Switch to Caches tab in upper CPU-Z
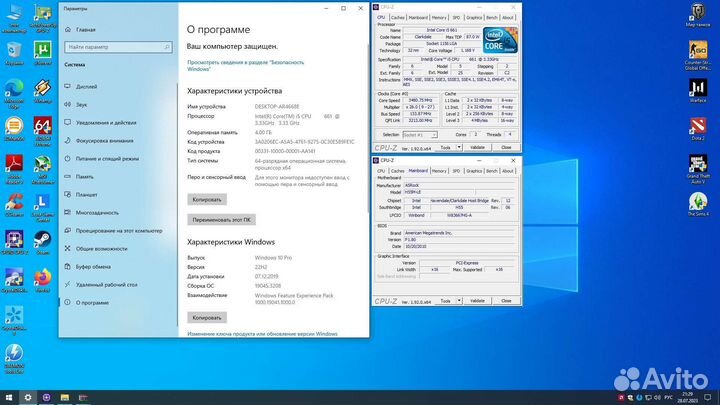This screenshot has height=405, width=720. [x=398, y=17]
